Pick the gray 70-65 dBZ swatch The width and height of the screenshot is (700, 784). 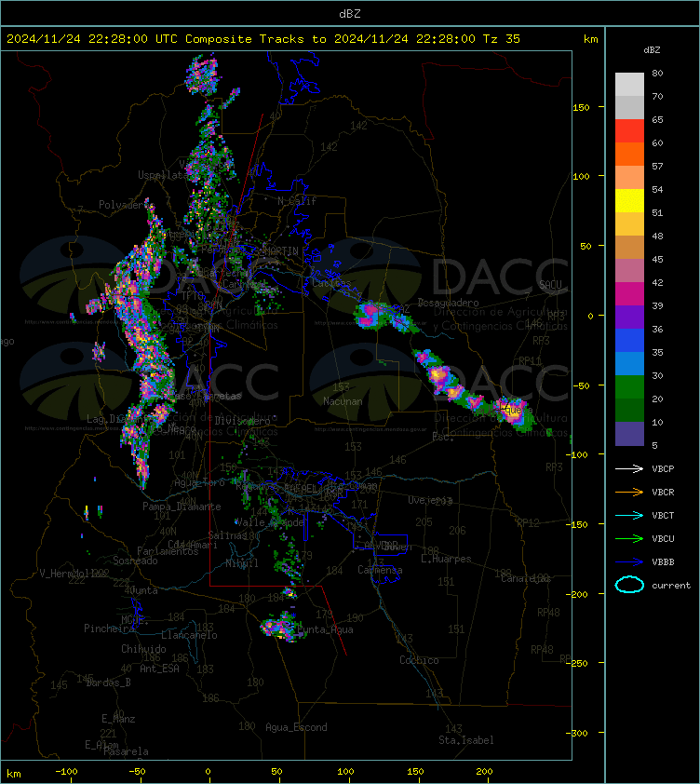(x=629, y=107)
